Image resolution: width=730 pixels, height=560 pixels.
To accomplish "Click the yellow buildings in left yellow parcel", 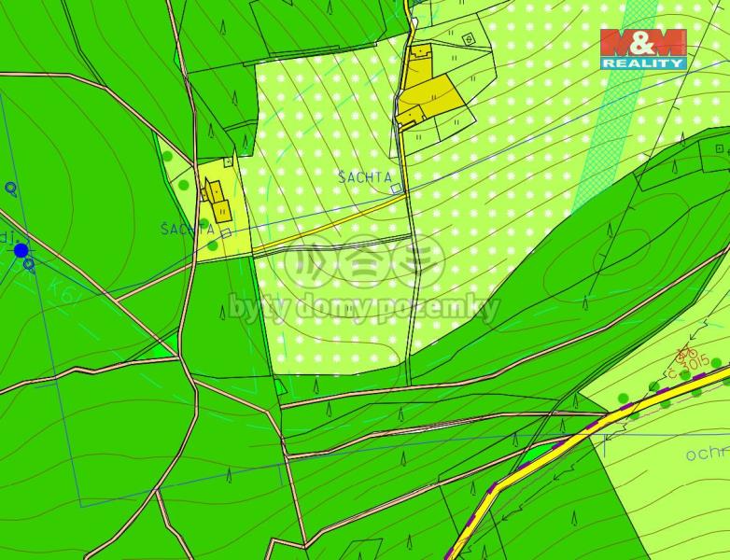I will pos(216,196).
